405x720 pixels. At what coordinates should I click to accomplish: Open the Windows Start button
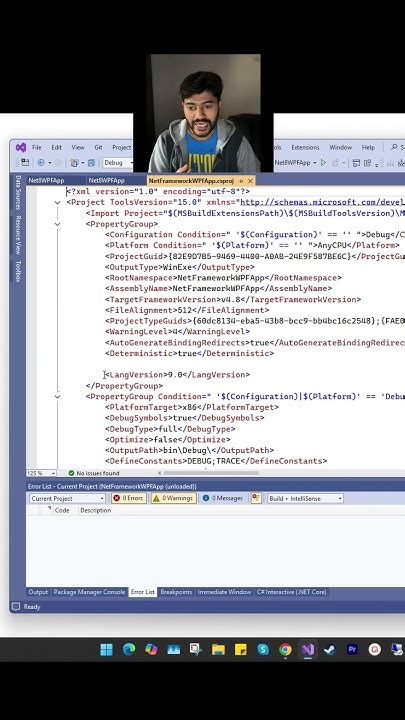(x=106, y=649)
